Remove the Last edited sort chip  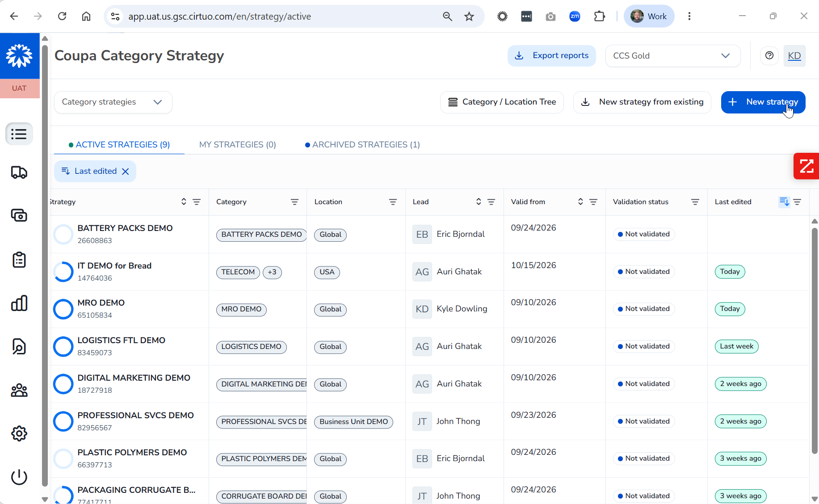[x=126, y=172]
